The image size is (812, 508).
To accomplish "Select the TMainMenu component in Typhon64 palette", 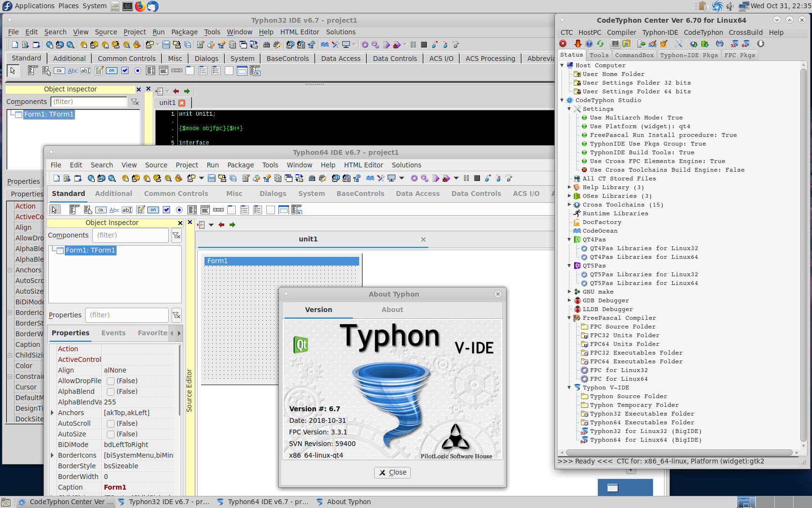I will [x=74, y=210].
